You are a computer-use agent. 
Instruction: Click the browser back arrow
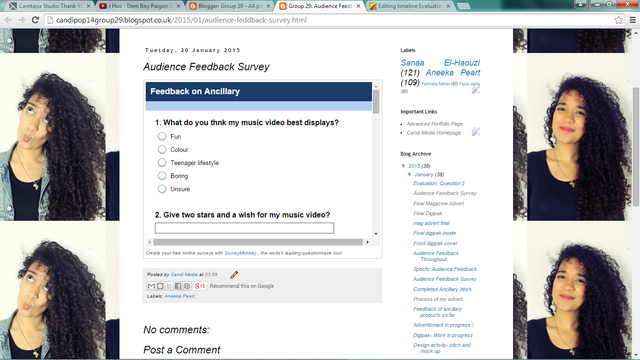(x=8, y=20)
